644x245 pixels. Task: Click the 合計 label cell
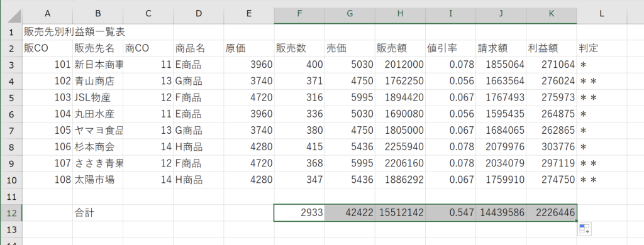coord(97,212)
